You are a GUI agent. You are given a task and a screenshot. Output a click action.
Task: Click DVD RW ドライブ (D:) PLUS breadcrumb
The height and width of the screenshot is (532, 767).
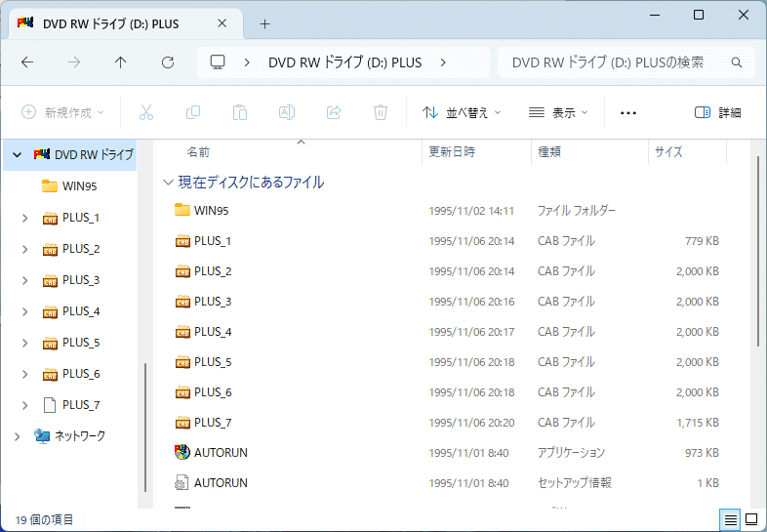[x=344, y=62]
